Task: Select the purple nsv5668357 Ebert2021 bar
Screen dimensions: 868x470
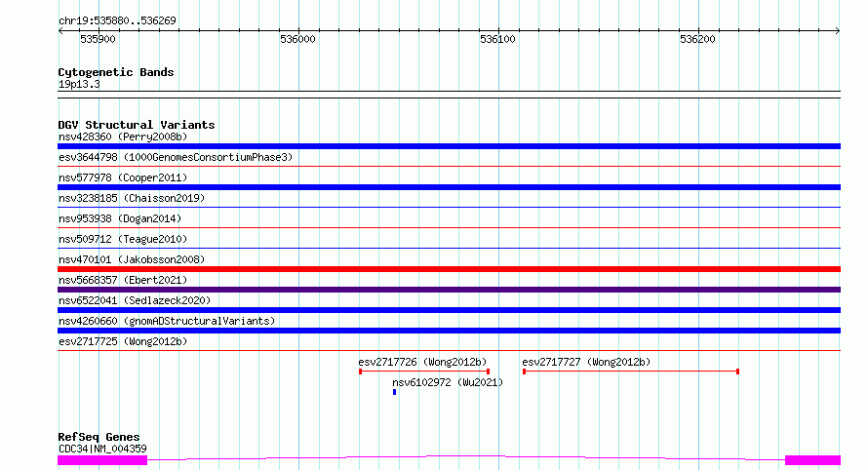Action: tap(449, 290)
